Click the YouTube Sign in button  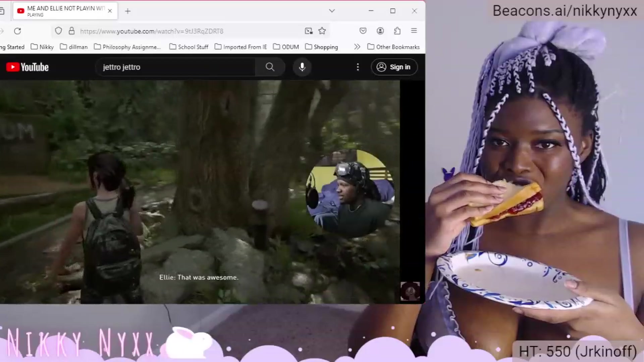pyautogui.click(x=394, y=67)
